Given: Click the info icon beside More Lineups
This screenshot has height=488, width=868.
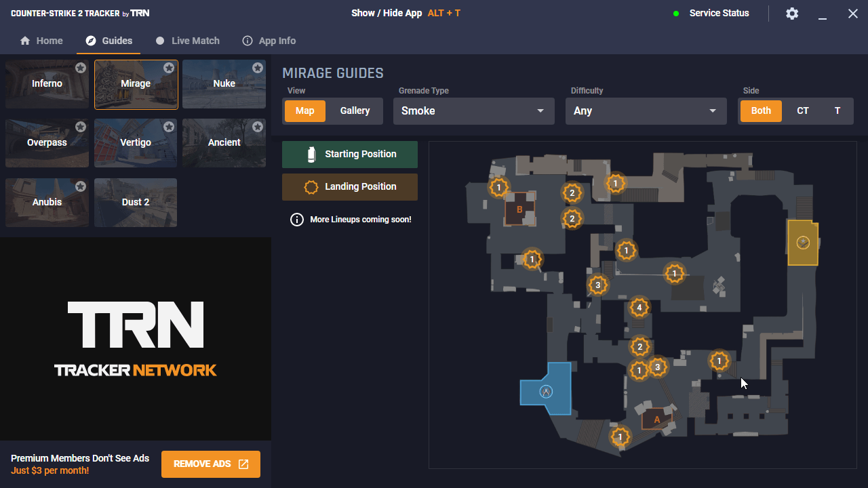Looking at the screenshot, I should (296, 220).
